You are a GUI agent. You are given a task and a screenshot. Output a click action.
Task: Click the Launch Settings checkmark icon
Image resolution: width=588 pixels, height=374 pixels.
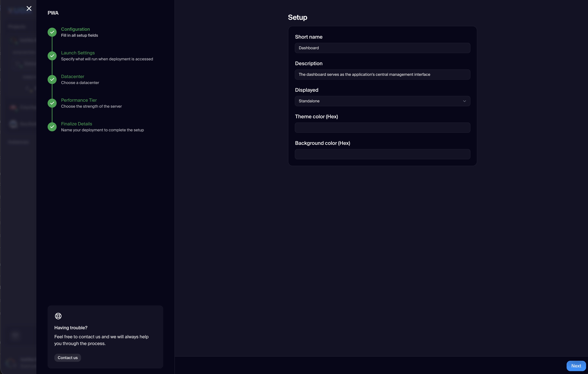pos(52,56)
